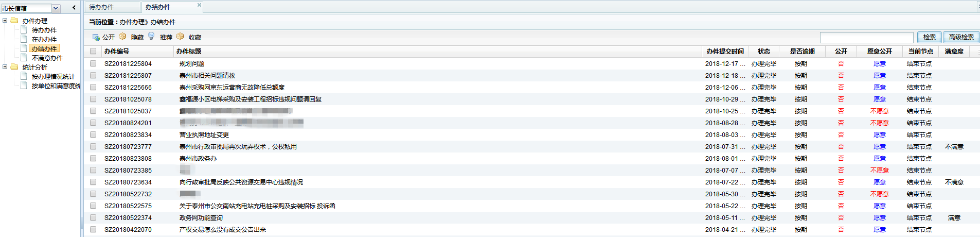
Task: Select 不满意办件 in the sidebar tree
Action: tap(47, 58)
